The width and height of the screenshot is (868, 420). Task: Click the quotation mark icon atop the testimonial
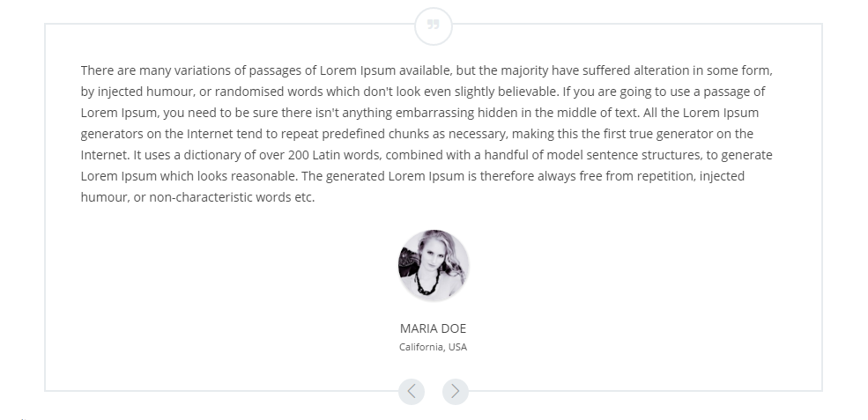[x=434, y=26]
